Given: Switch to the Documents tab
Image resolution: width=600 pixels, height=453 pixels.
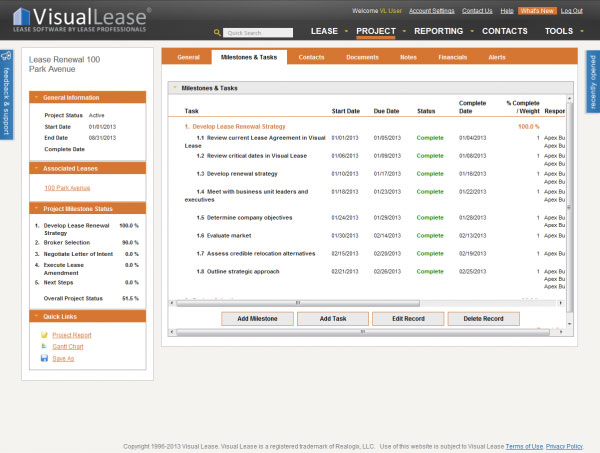Looking at the screenshot, I should [362, 57].
